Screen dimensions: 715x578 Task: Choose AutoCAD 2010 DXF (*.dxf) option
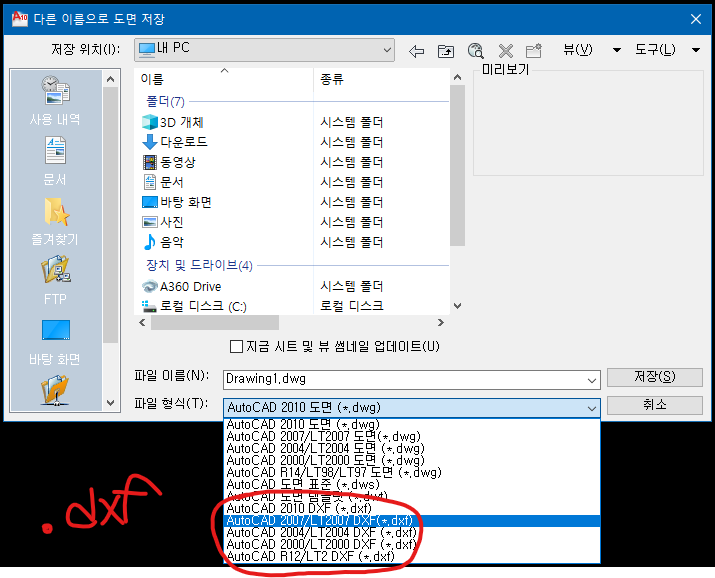click(412, 508)
